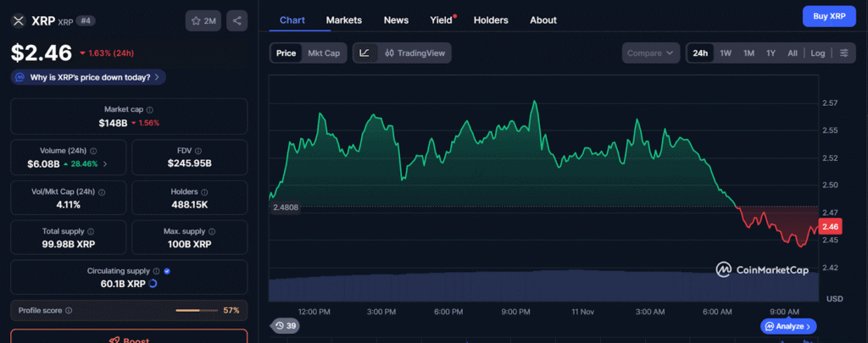Expand Why is XRP's price down today
Image resolution: width=868 pixels, height=343 pixels.
88,77
